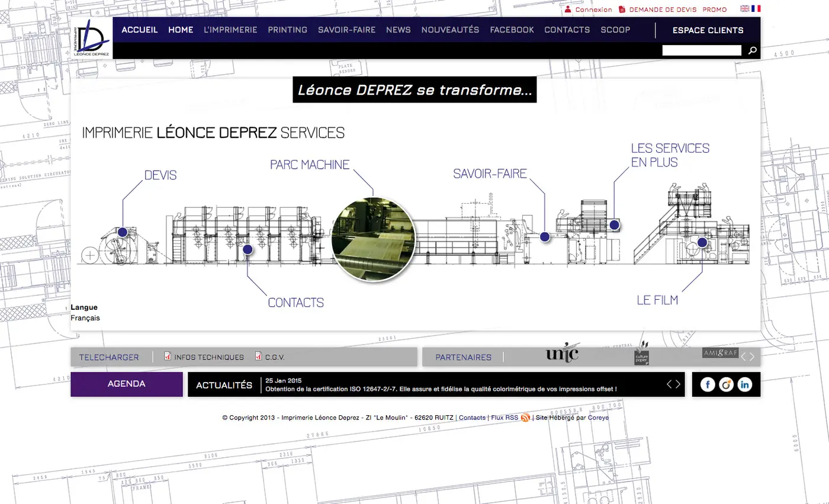Show next news item in Actualités
The height and width of the screenshot is (504, 829).
click(678, 384)
